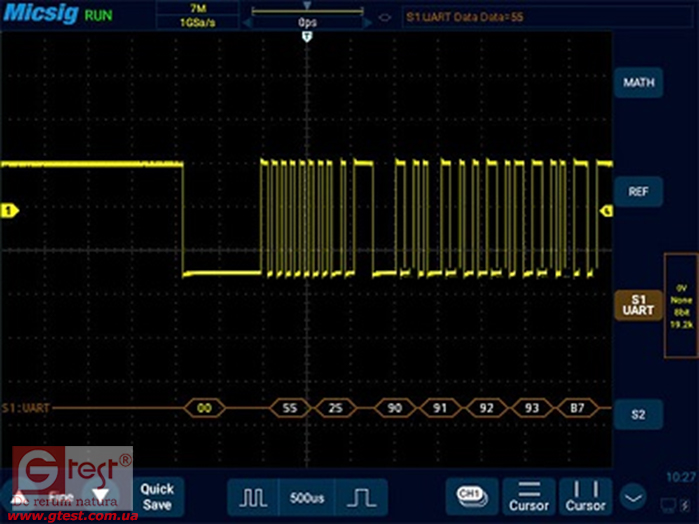Click the eye icon beside the decode readout
Image resolution: width=699 pixels, height=524 pixels.
tap(384, 17)
